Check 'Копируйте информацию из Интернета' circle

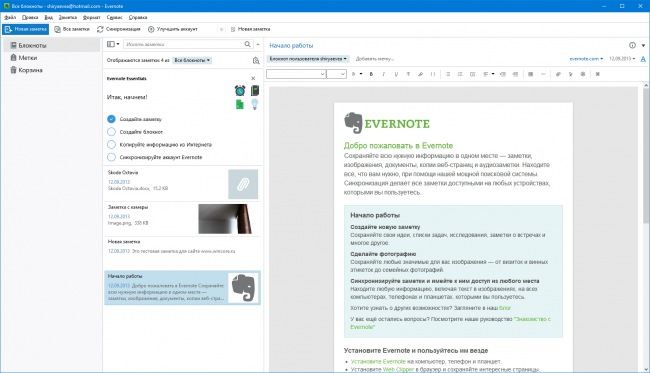click(111, 145)
